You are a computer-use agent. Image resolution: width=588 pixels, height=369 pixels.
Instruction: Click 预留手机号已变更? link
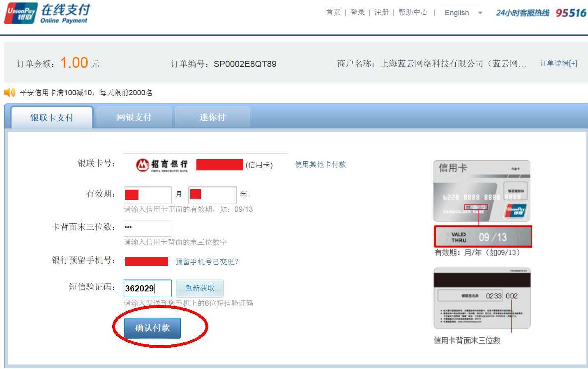207,261
